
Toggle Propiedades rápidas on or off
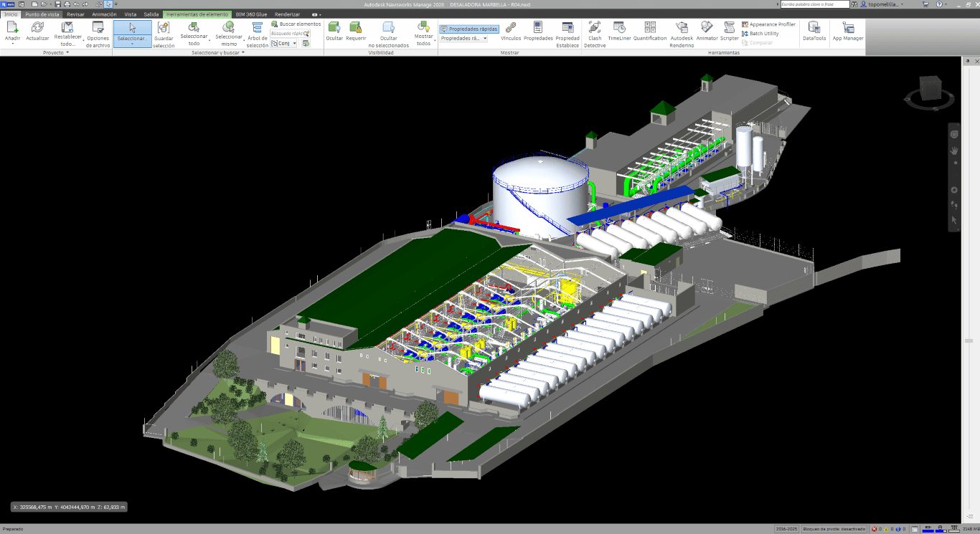pos(469,29)
